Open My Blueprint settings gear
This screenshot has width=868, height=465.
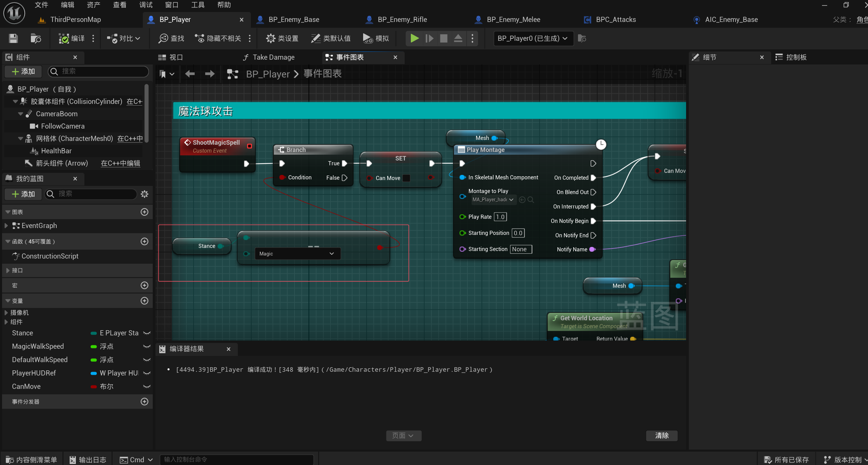click(144, 194)
